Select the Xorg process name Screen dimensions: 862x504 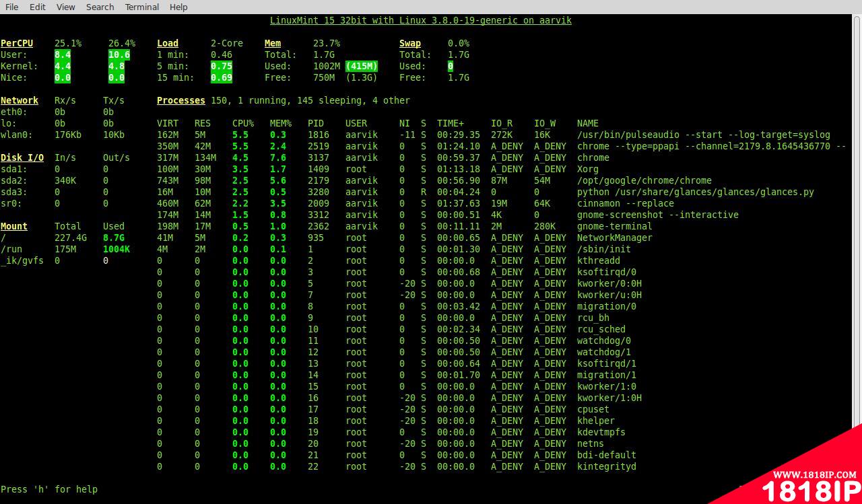point(588,169)
